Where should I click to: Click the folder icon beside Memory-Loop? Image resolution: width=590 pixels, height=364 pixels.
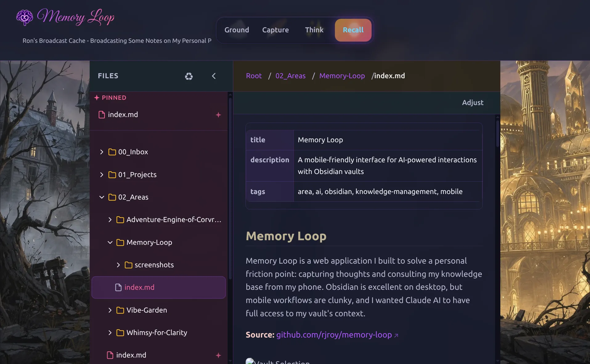click(x=120, y=242)
